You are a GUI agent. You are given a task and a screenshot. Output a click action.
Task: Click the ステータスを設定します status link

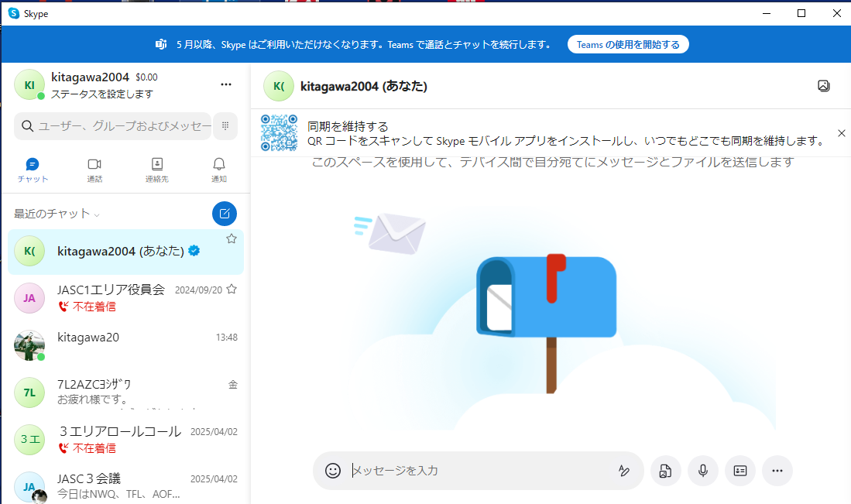(x=102, y=94)
